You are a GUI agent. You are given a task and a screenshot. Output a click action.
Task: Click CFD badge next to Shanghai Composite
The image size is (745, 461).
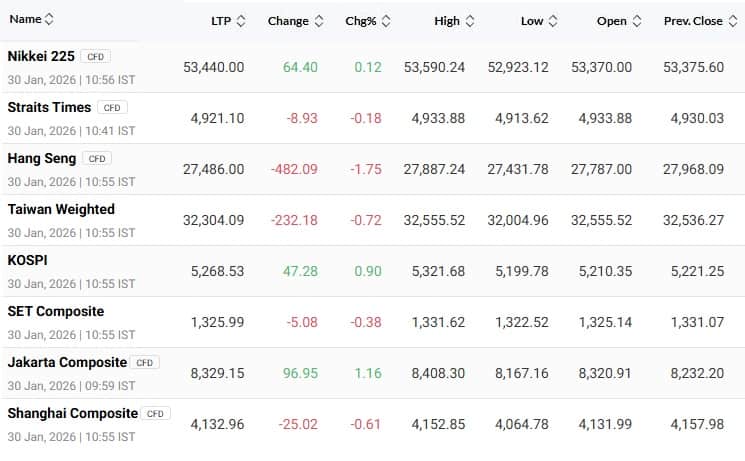pos(155,414)
